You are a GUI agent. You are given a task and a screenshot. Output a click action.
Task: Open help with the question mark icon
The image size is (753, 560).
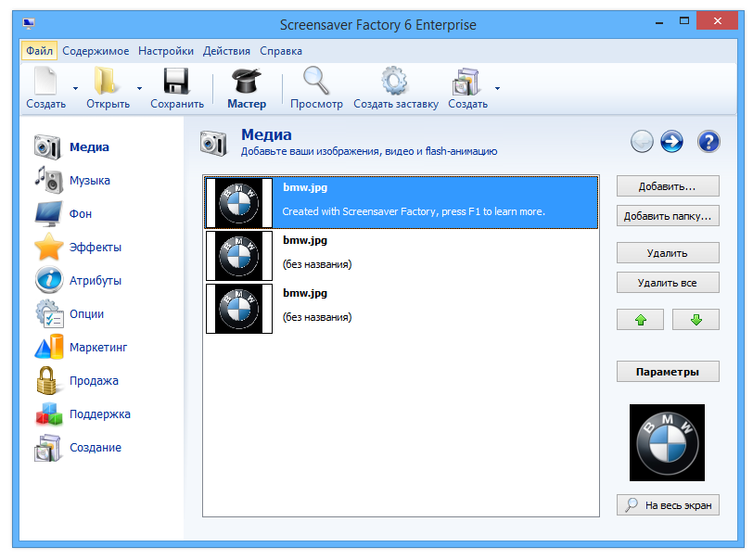(x=708, y=142)
